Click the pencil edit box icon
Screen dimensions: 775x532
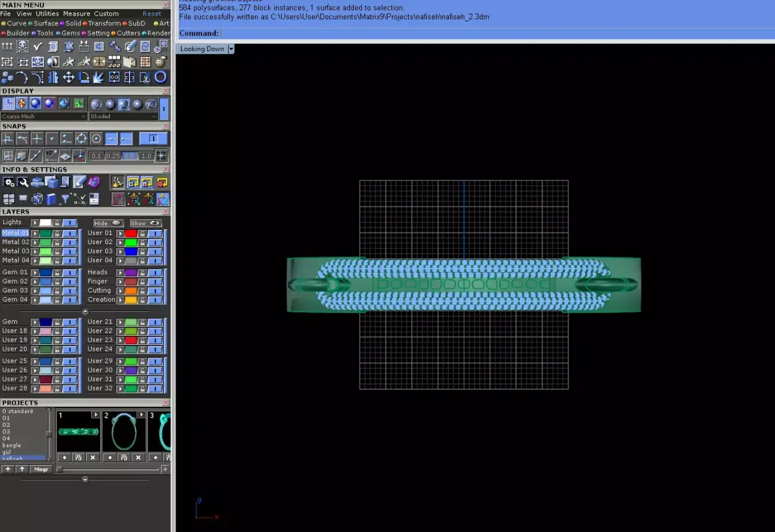tap(130, 46)
